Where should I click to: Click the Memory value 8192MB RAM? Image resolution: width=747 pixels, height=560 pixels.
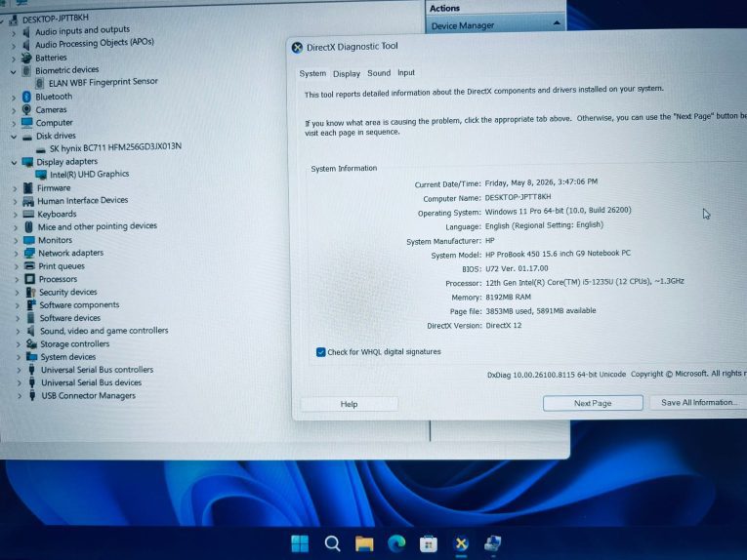tap(508, 297)
